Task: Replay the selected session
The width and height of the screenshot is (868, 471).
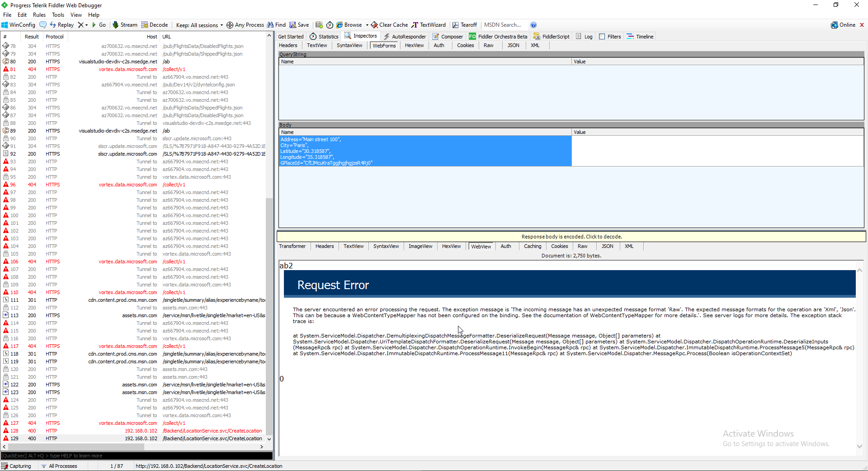Action: pos(61,25)
